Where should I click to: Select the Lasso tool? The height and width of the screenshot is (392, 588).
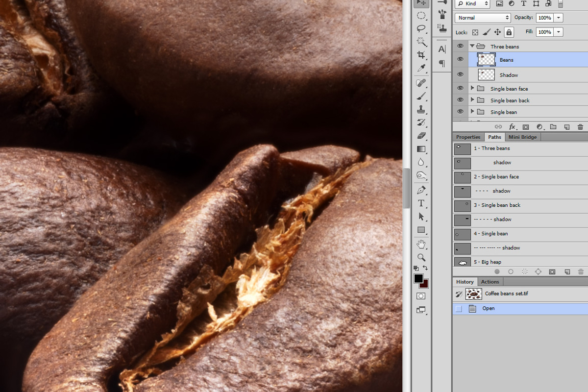(421, 28)
